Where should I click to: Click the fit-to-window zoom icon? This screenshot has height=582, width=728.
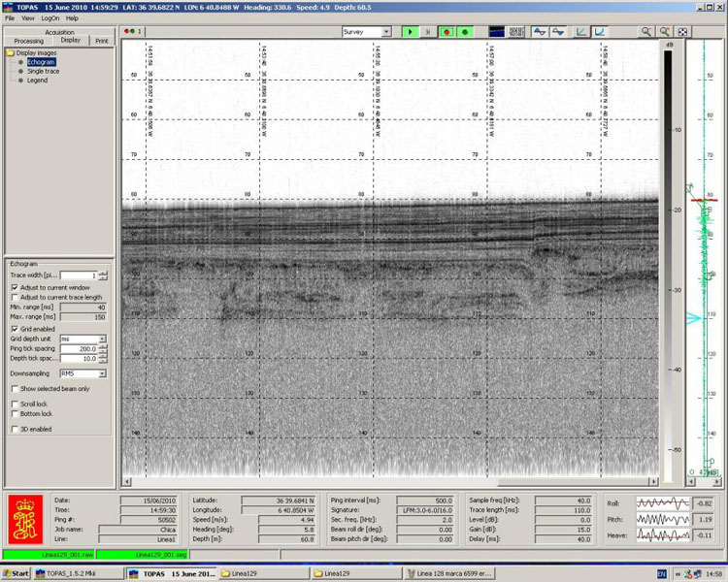684,32
